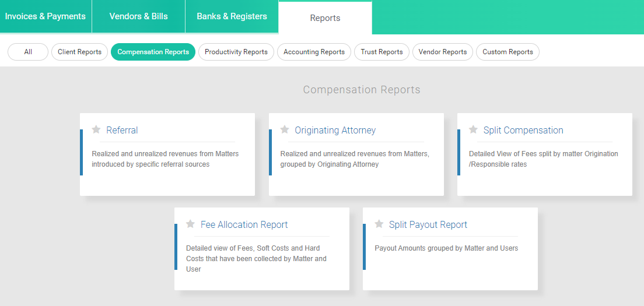This screenshot has width=644, height=306.
Task: Mark Split Compensation as favorite star
Action: (473, 129)
